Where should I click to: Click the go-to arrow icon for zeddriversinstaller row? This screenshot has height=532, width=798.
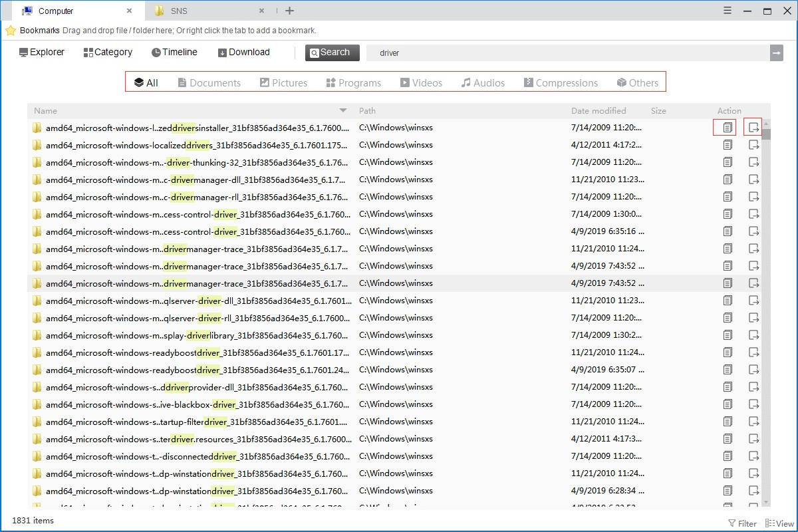pos(754,127)
